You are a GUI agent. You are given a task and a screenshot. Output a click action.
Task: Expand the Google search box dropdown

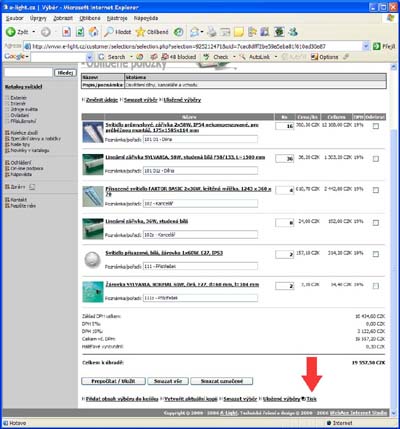(89, 57)
